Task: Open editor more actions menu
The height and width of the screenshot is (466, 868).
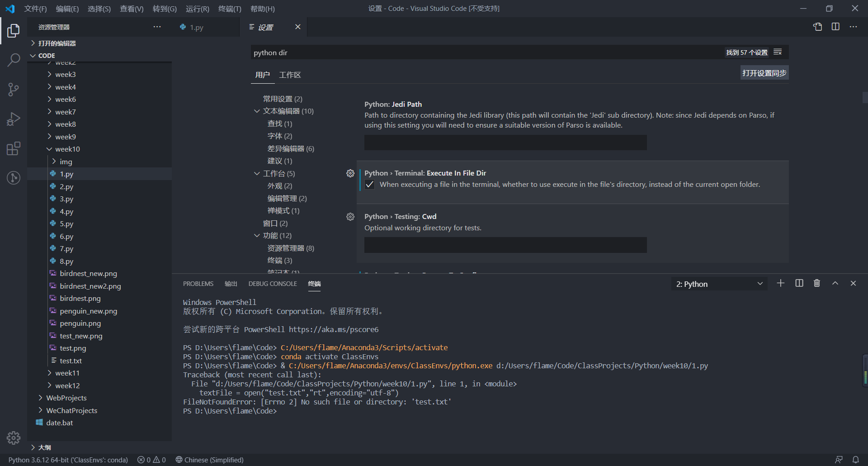Action: (853, 27)
